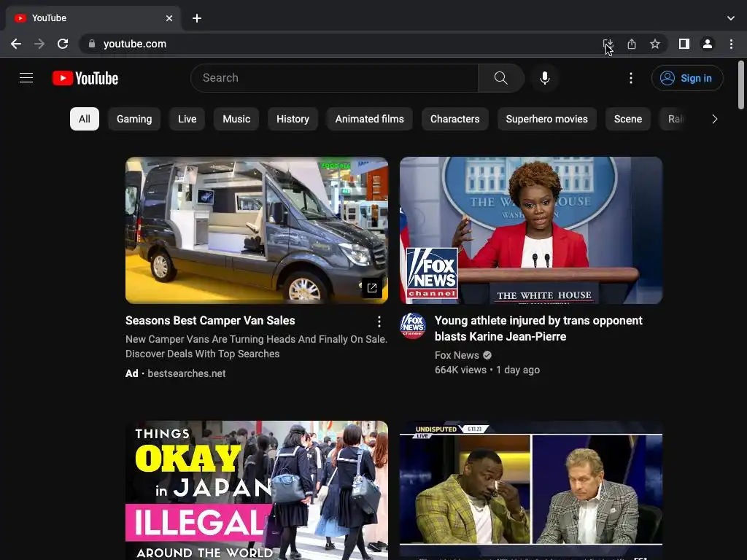Click the Sign in button

(x=687, y=78)
